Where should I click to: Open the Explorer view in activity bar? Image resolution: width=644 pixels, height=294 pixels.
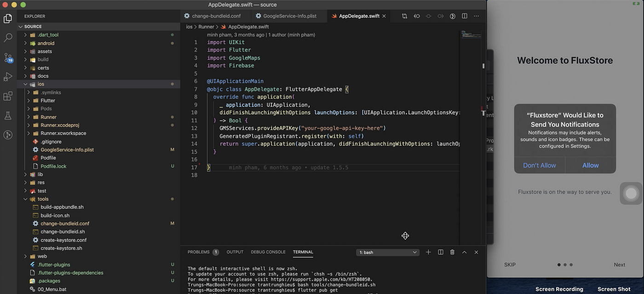(8, 18)
